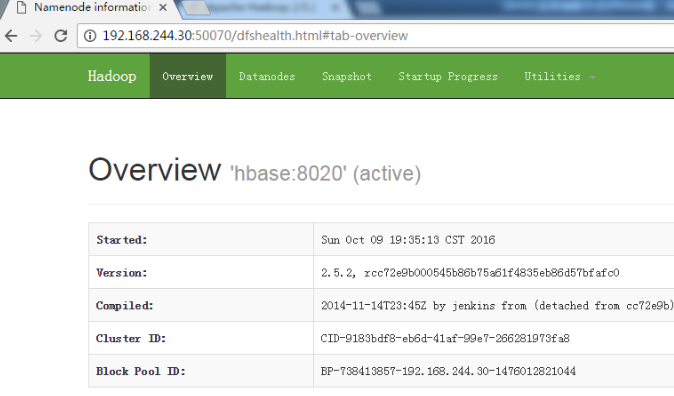Click the Hadoop brand link
Image resolution: width=674 pixels, height=396 pixels.
click(x=112, y=76)
